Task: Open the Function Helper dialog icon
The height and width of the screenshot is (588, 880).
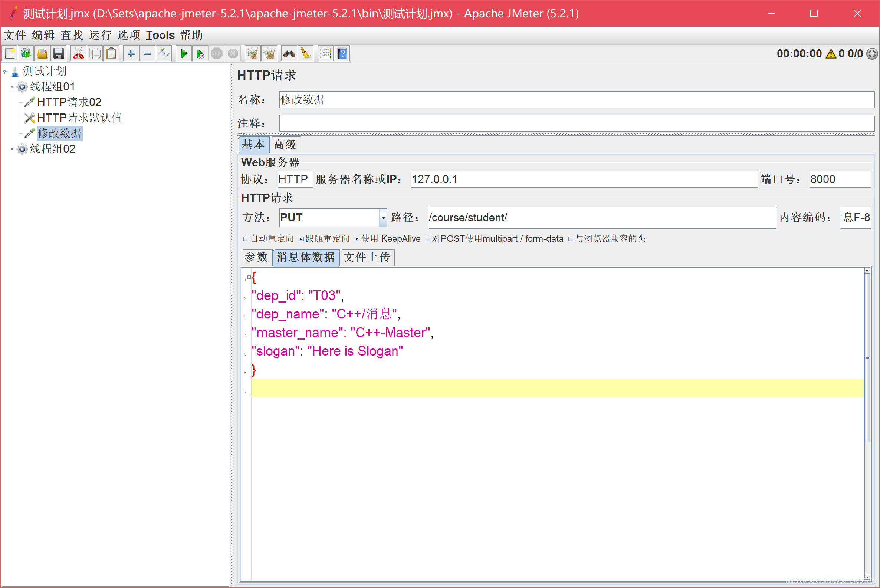Action: tap(325, 54)
